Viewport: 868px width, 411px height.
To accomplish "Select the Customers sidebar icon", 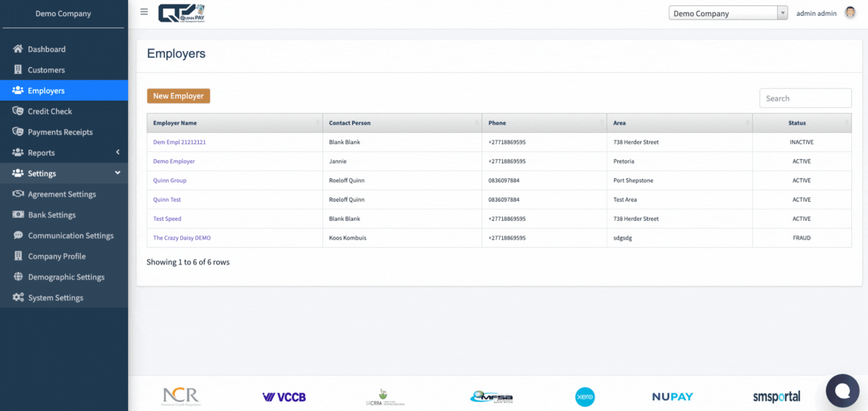I will [18, 70].
